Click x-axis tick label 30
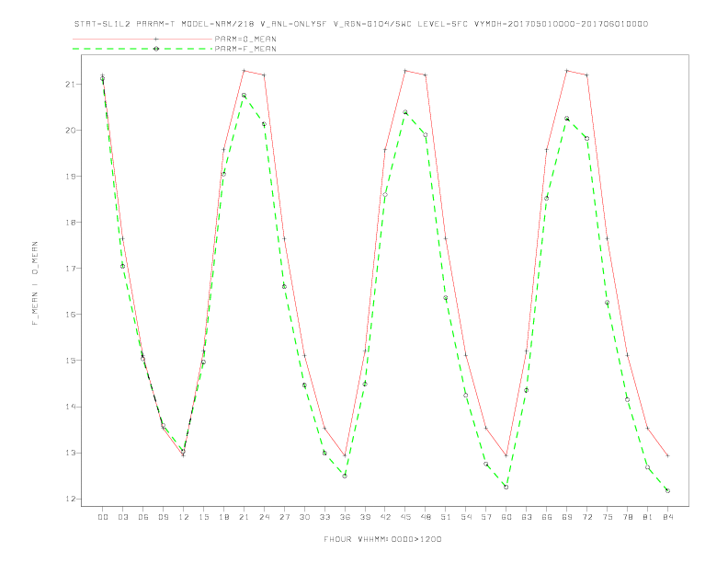 pyautogui.click(x=304, y=517)
